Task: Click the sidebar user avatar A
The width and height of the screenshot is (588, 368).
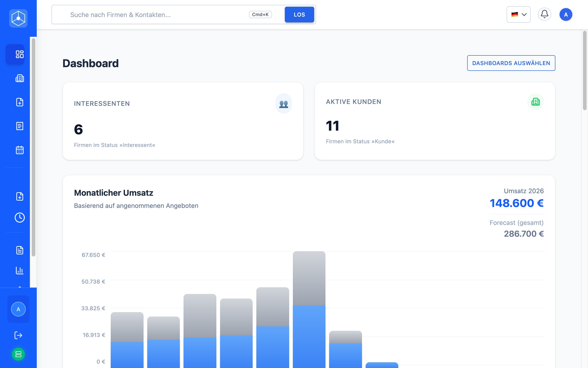Action: click(x=18, y=309)
